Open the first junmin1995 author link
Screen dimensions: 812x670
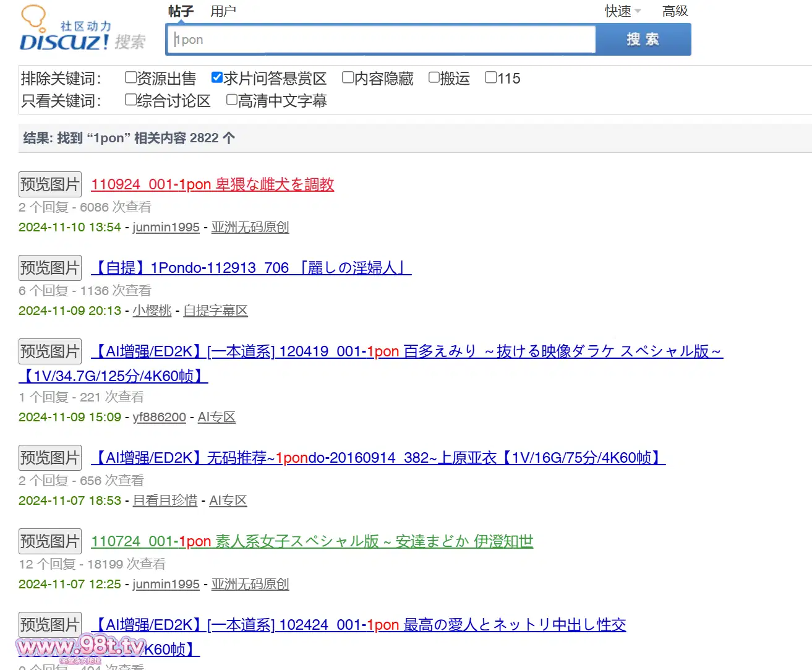click(166, 227)
